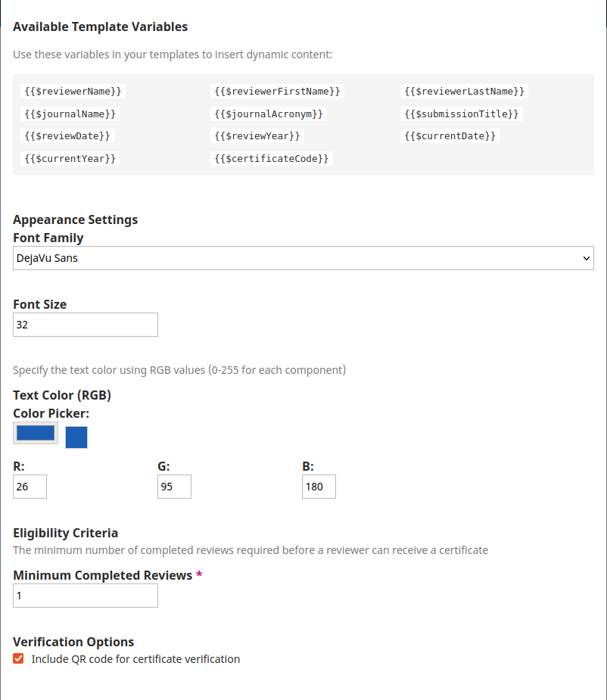Click the Minimum Completed Reviews field

pos(86,596)
